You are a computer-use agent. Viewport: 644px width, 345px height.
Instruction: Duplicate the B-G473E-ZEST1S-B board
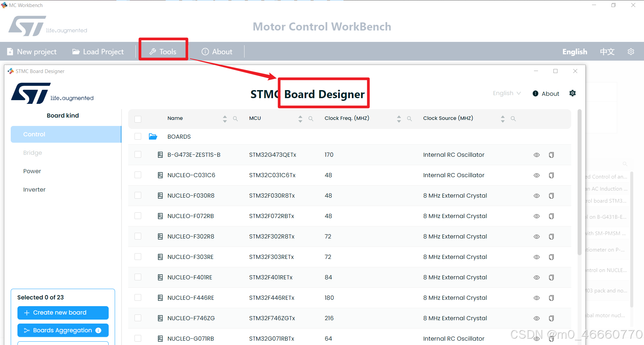551,155
